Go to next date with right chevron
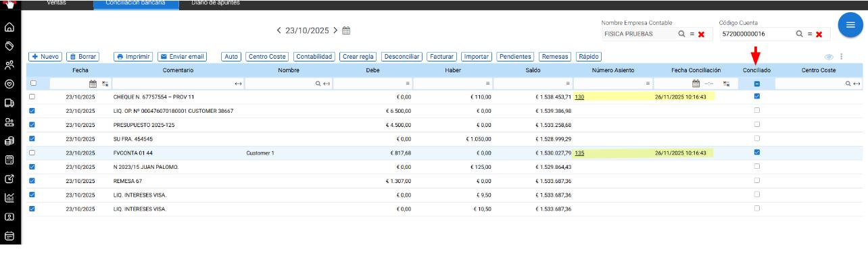Image resolution: width=868 pixels, height=258 pixels. click(335, 30)
